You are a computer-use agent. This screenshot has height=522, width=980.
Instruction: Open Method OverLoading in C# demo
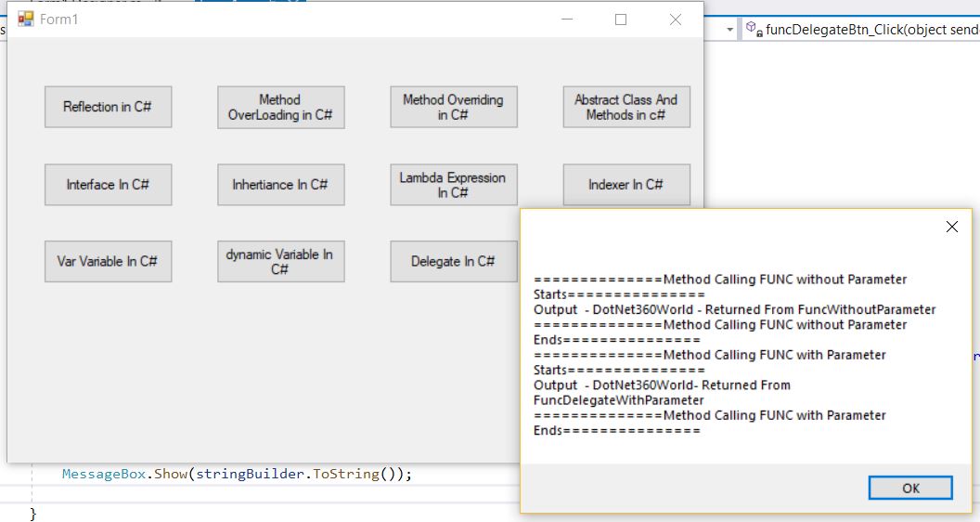tap(280, 107)
